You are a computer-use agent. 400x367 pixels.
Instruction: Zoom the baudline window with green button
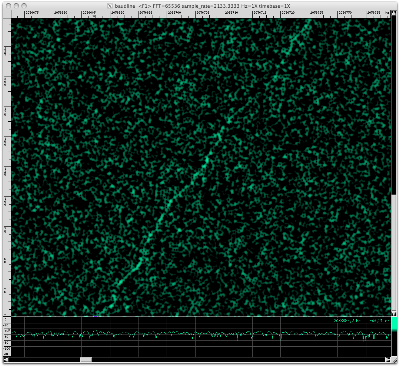pyautogui.click(x=24, y=6)
